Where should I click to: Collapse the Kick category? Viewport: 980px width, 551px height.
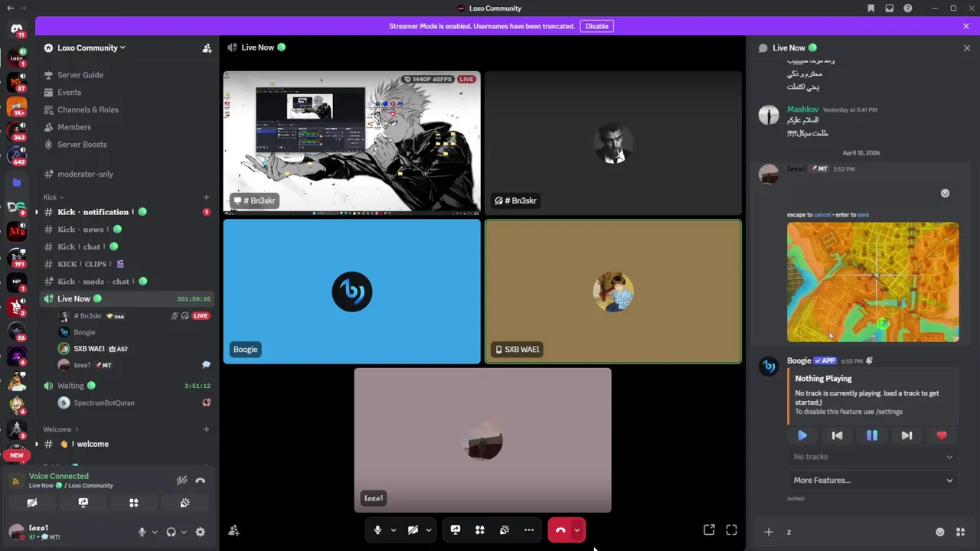[x=54, y=197]
